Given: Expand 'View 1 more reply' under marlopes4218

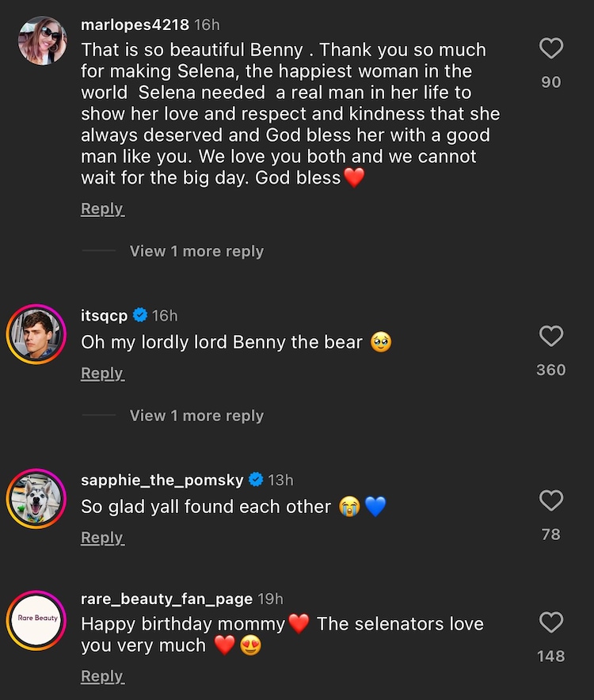Looking at the screenshot, I should (196, 250).
